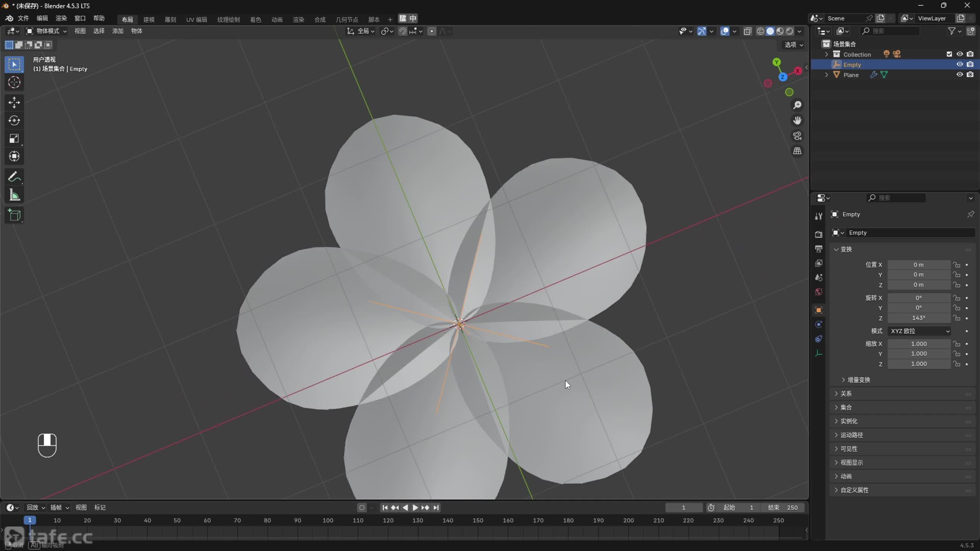Open the Object Constraints properties tab
This screenshot has width=980, height=551.
click(818, 339)
